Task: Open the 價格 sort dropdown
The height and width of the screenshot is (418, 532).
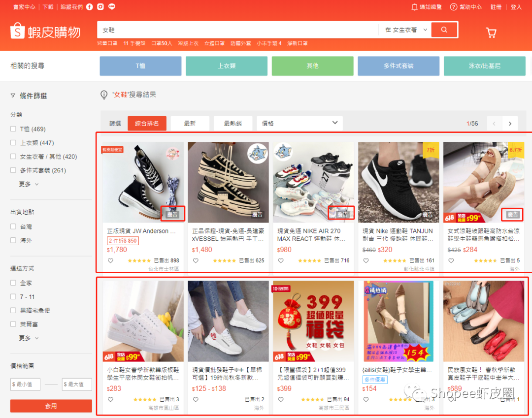Action: [299, 124]
